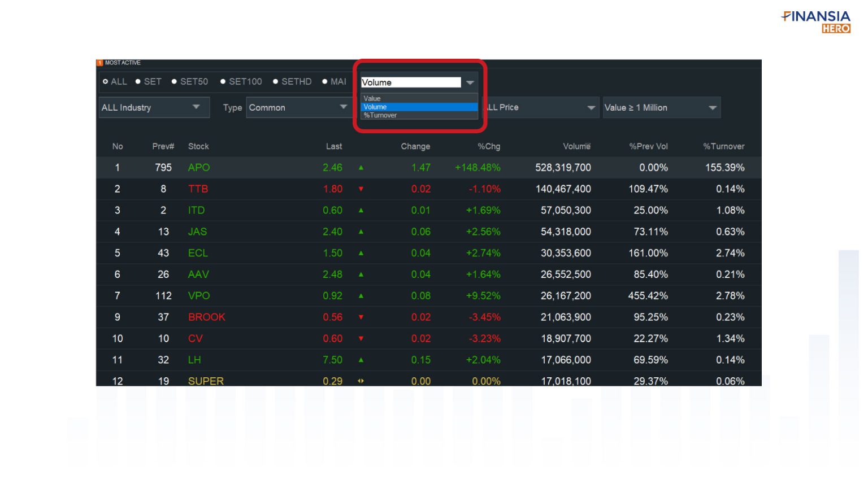
Task: Sort the table by the Volume column header
Action: [x=577, y=146]
